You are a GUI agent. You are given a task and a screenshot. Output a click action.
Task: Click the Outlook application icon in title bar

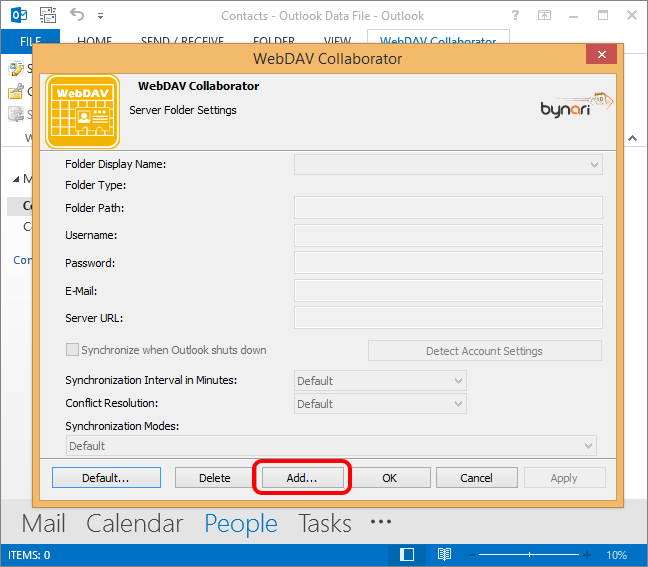click(19, 16)
